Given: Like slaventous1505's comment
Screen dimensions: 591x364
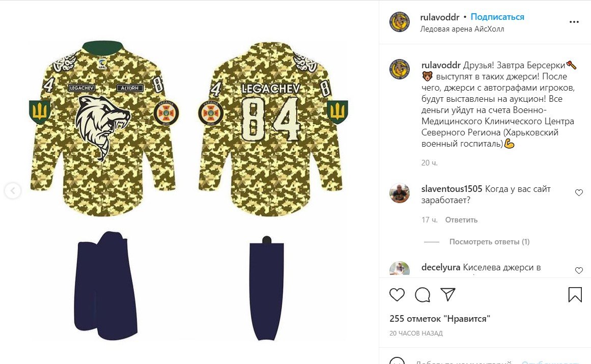Looking at the screenshot, I should tap(579, 192).
